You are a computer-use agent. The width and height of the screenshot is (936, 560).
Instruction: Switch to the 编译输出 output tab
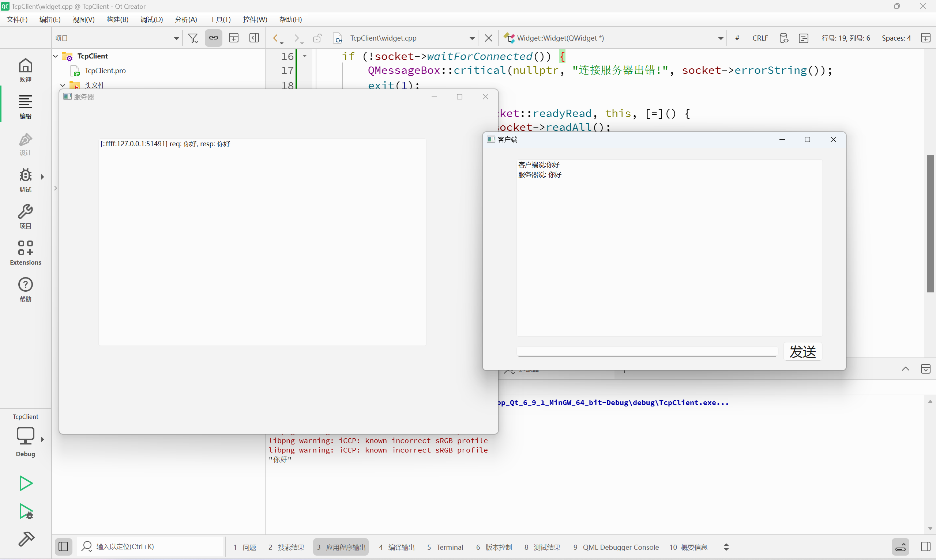click(x=397, y=547)
